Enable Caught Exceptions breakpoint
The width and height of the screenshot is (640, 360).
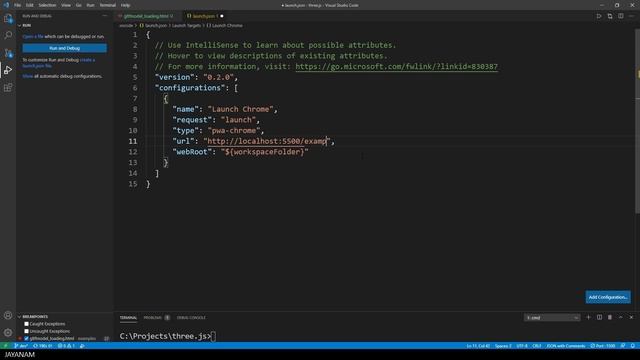pos(27,324)
